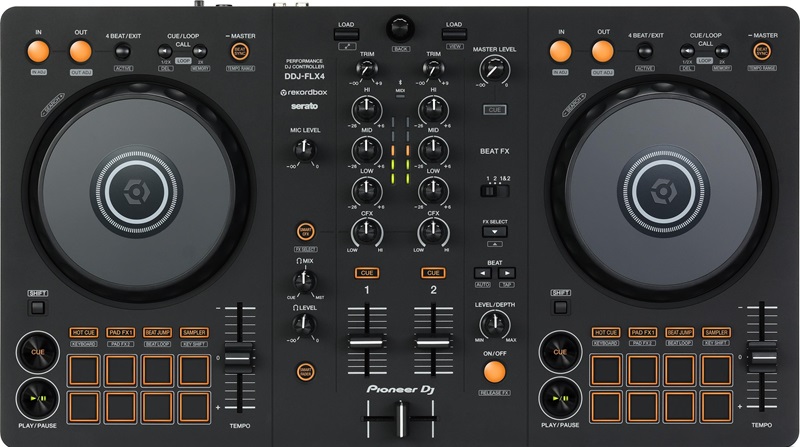The height and width of the screenshot is (447, 800).
Task: Hit the left deck CUE button
Action: tap(38, 352)
